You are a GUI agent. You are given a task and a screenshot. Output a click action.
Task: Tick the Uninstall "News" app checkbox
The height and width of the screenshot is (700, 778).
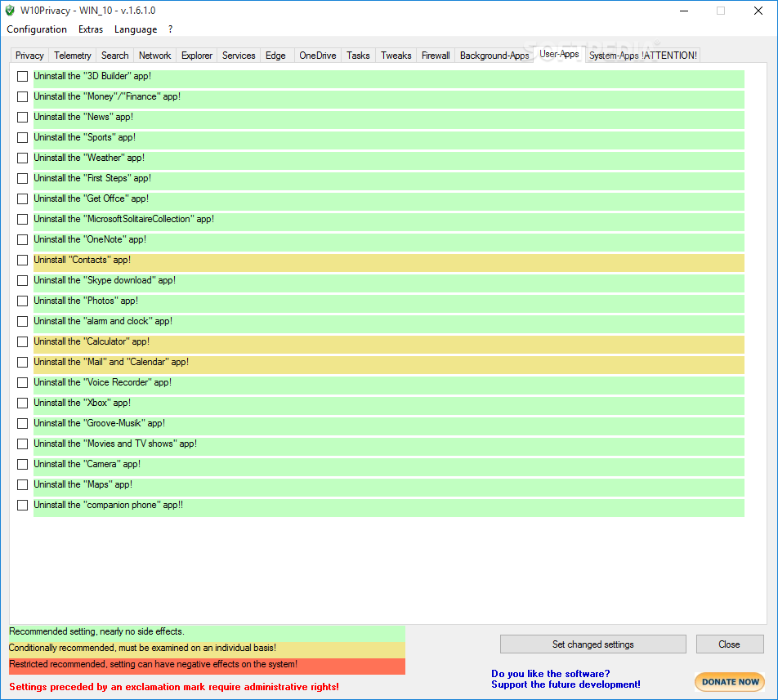(22, 117)
